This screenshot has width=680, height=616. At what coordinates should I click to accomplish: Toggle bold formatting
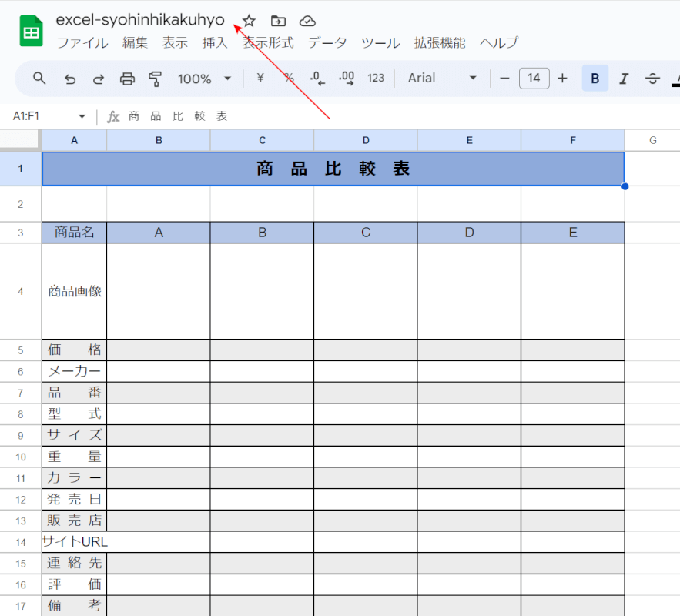[x=595, y=78]
